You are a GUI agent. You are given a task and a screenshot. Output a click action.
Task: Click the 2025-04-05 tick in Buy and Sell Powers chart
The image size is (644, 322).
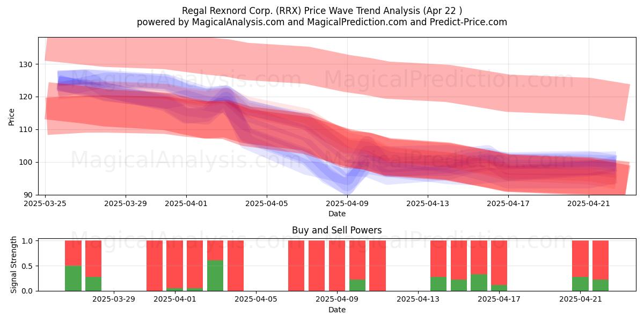[x=255, y=299]
